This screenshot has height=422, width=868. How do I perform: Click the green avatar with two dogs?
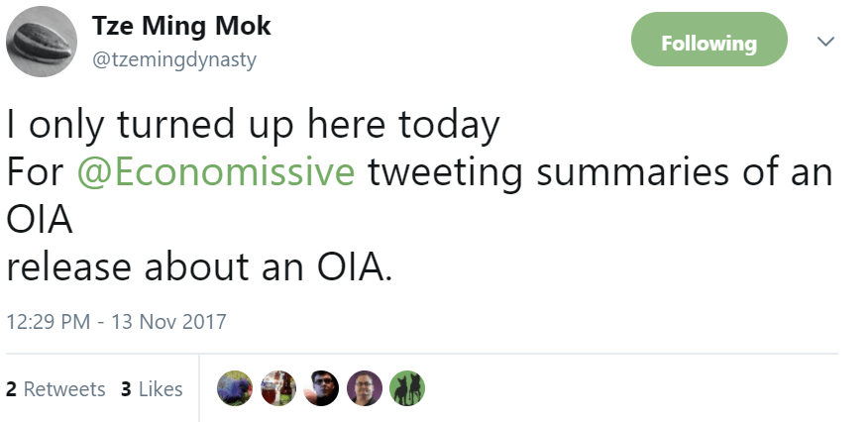[407, 388]
